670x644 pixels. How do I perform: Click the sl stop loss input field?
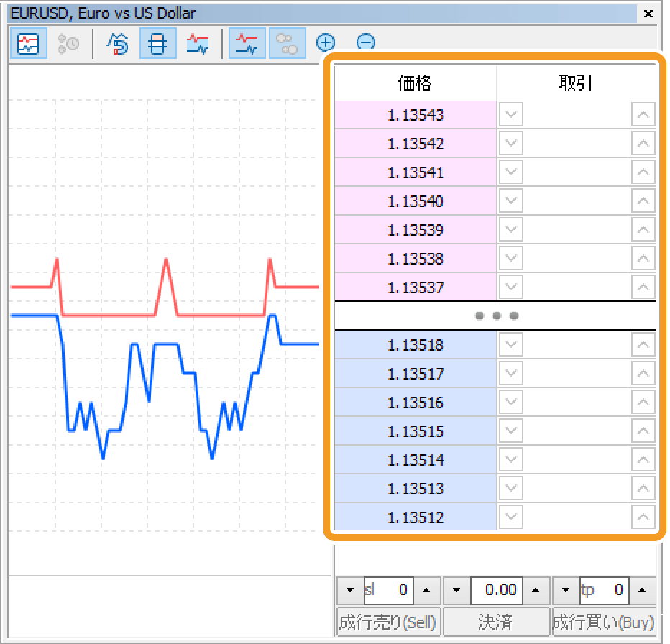tap(388, 590)
